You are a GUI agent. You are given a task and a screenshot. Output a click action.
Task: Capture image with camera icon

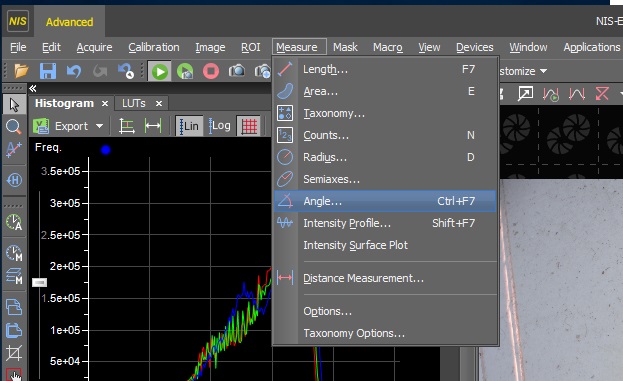pos(237,72)
